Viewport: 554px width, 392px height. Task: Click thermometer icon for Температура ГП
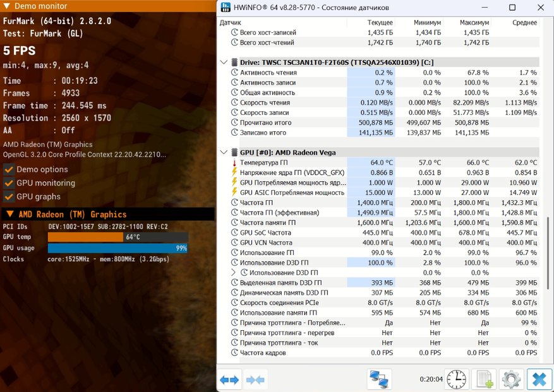(234, 163)
